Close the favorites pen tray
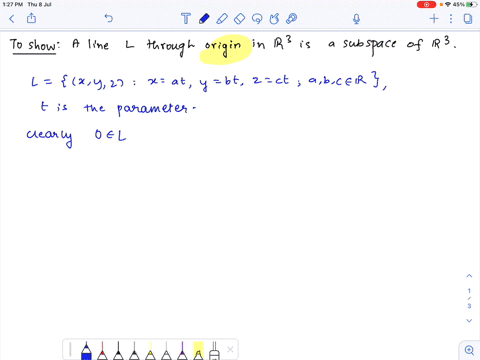This screenshot has width=480, height=360. point(230,349)
